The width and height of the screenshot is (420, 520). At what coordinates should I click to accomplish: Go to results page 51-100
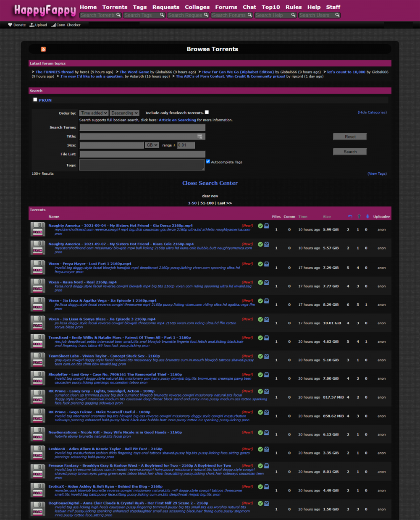pyautogui.click(x=207, y=203)
